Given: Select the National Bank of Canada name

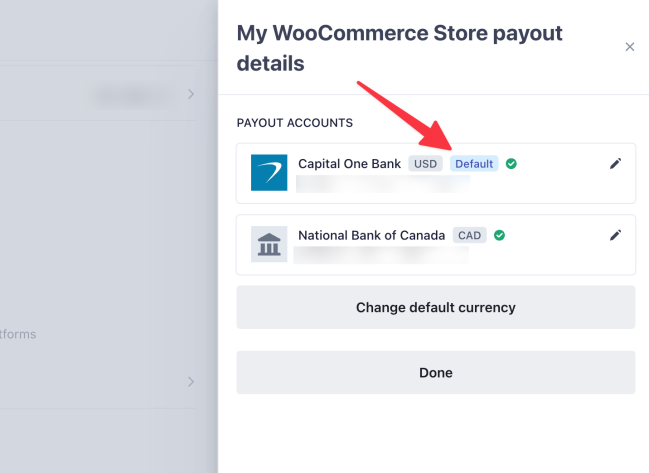Looking at the screenshot, I should (371, 236).
